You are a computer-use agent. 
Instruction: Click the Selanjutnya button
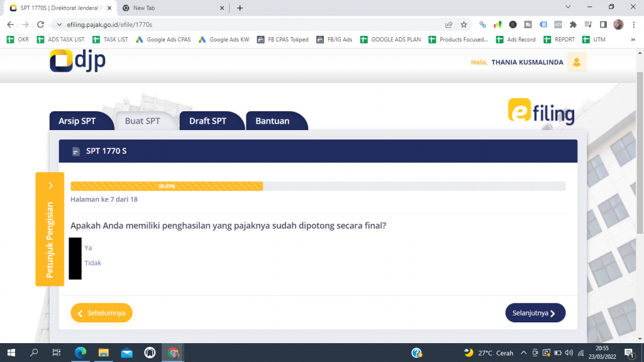[x=535, y=312]
